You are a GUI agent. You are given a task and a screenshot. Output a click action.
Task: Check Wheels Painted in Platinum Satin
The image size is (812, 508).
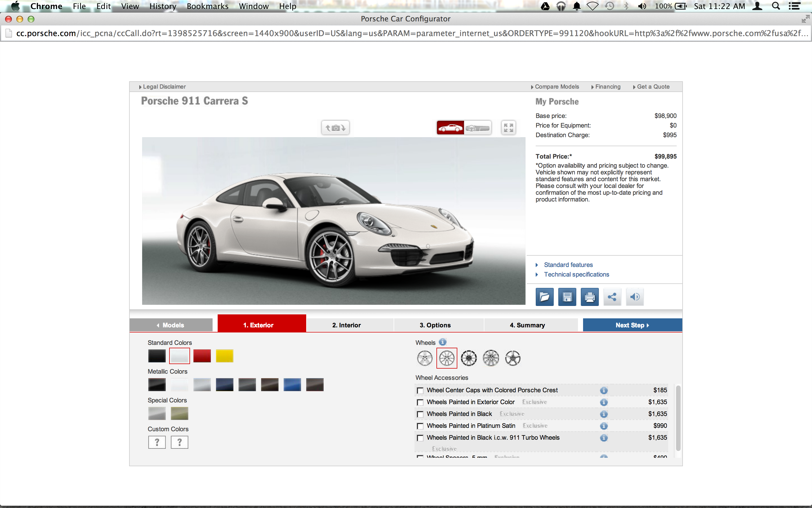(420, 426)
